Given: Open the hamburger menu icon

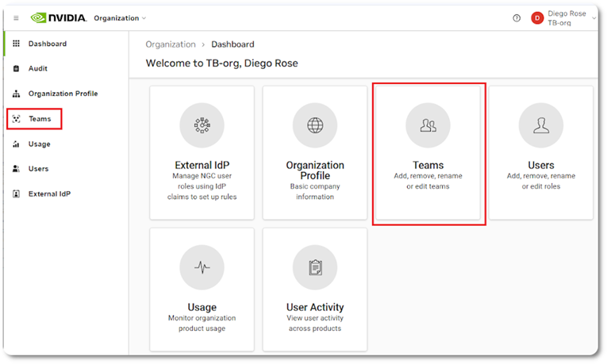Looking at the screenshot, I should click(16, 18).
